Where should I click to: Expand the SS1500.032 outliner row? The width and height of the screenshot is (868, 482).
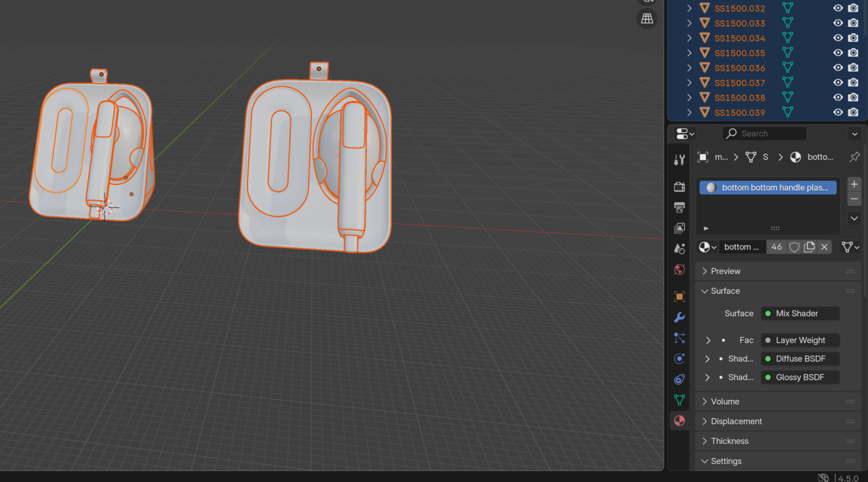tap(689, 8)
